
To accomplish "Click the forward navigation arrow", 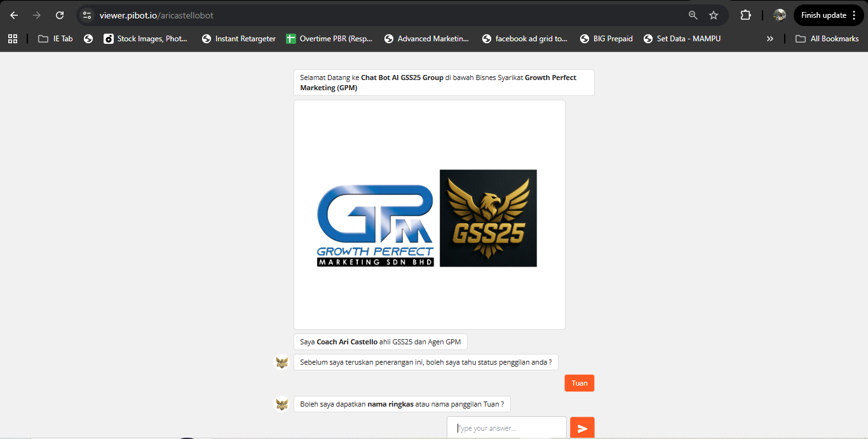I will coord(37,15).
